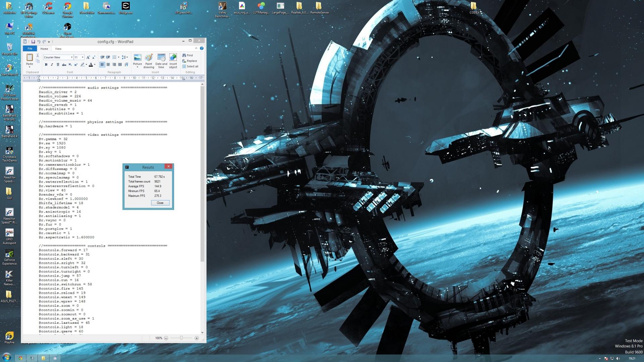Justify the paragraph text
644x362 pixels.
(x=120, y=65)
